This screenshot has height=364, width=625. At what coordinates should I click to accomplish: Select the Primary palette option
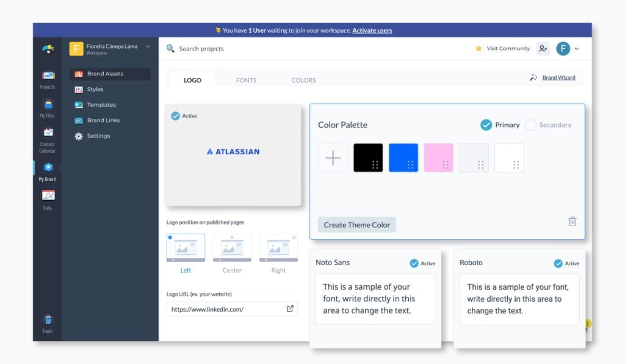pos(486,125)
